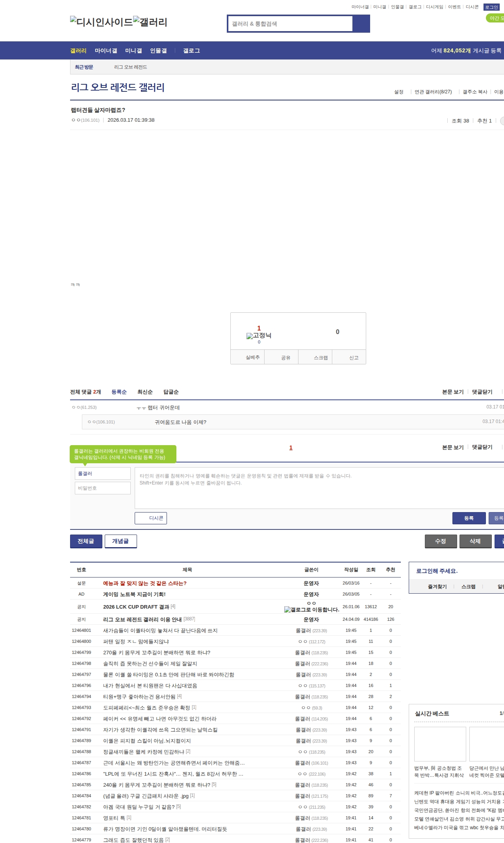Click comment text ㅜㅜ 랩터 귀어운데
Screen dimensions: 504x843
click(158, 408)
